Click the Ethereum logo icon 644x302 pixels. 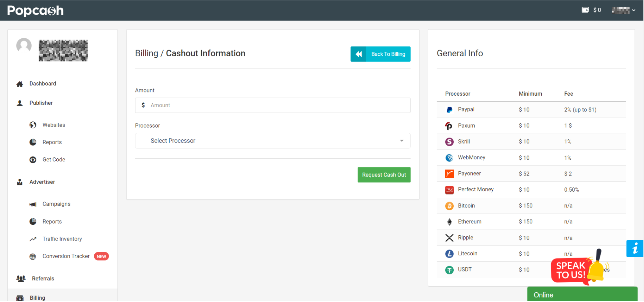pyautogui.click(x=449, y=222)
